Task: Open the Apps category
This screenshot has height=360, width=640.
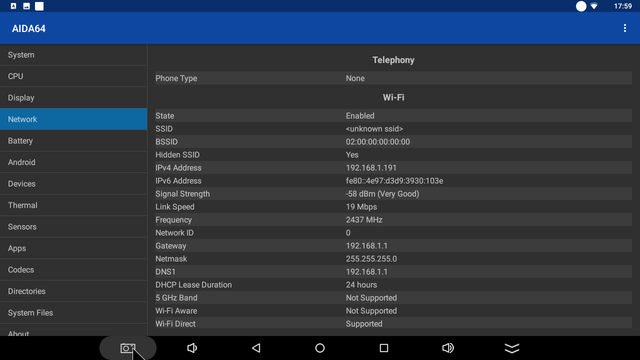Action: [x=73, y=248]
